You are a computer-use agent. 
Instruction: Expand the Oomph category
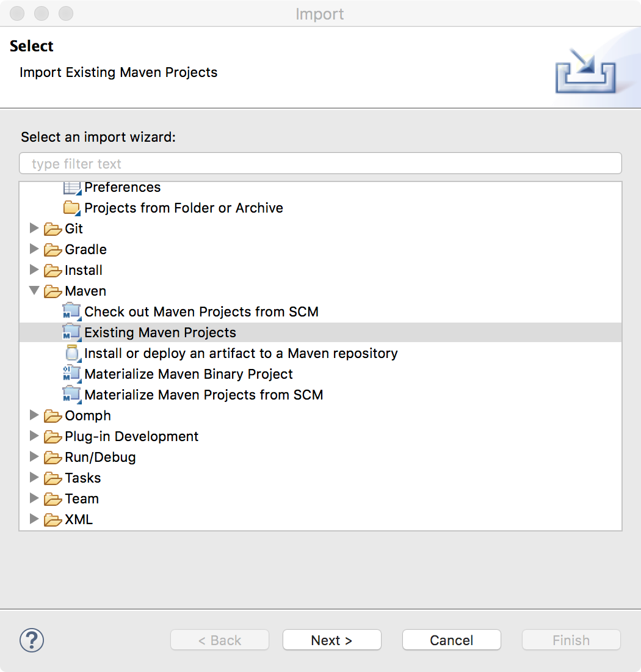click(34, 415)
